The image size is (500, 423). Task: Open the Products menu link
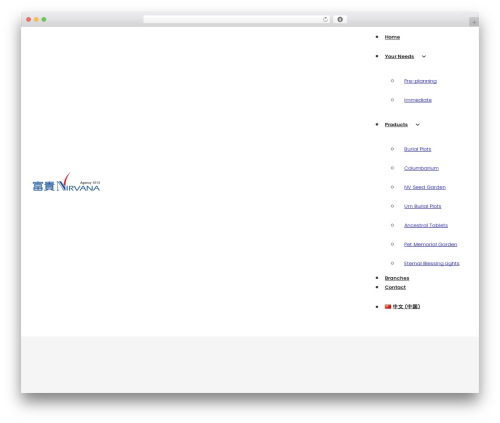point(396,125)
